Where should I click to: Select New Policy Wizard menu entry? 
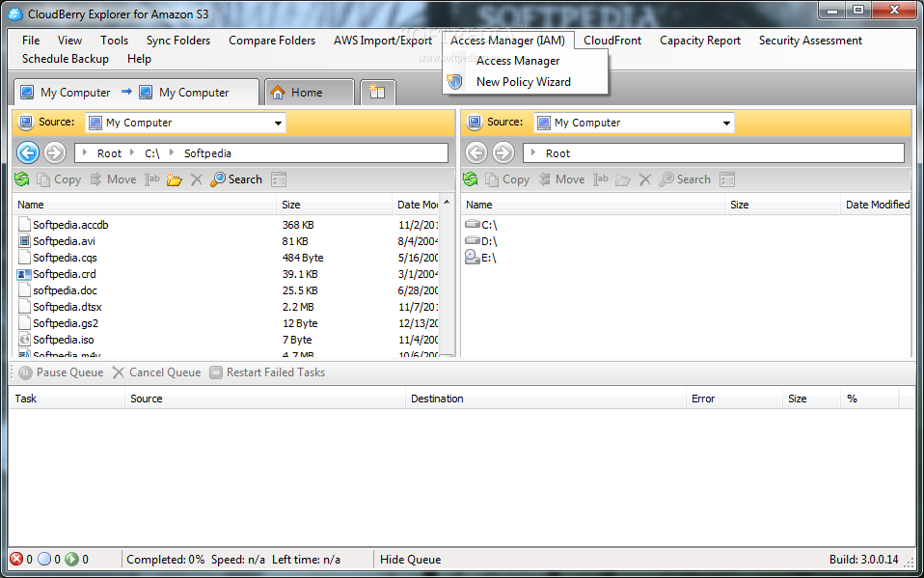coord(524,82)
